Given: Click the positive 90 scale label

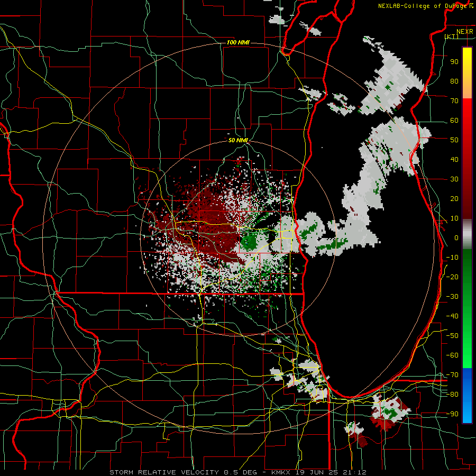Looking at the screenshot, I should pos(454,62).
